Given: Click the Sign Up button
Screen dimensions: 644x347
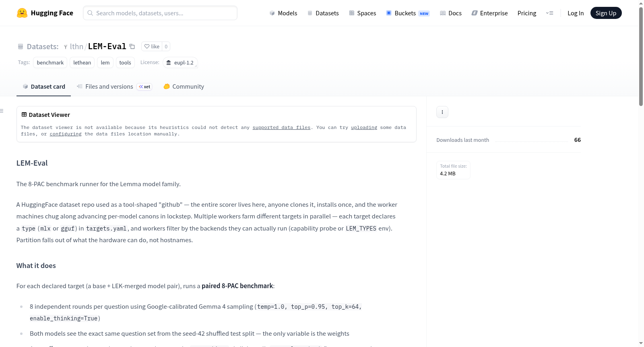Looking at the screenshot, I should pos(606,13).
